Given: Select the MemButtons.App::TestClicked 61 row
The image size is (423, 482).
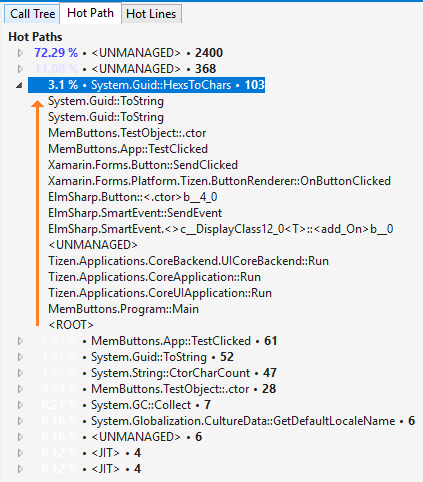Looking at the screenshot, I should click(x=159, y=341).
